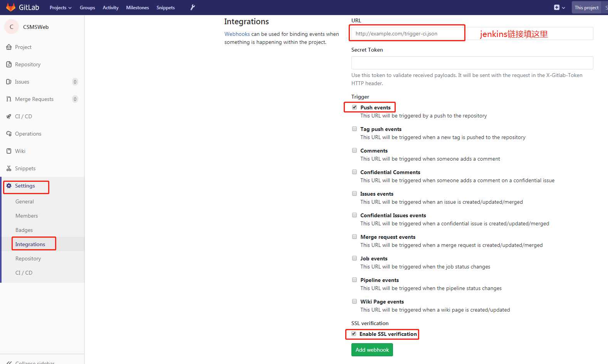This screenshot has width=608, height=364.
Task: Enable the Pipeline events checkbox
Action: pos(354,280)
